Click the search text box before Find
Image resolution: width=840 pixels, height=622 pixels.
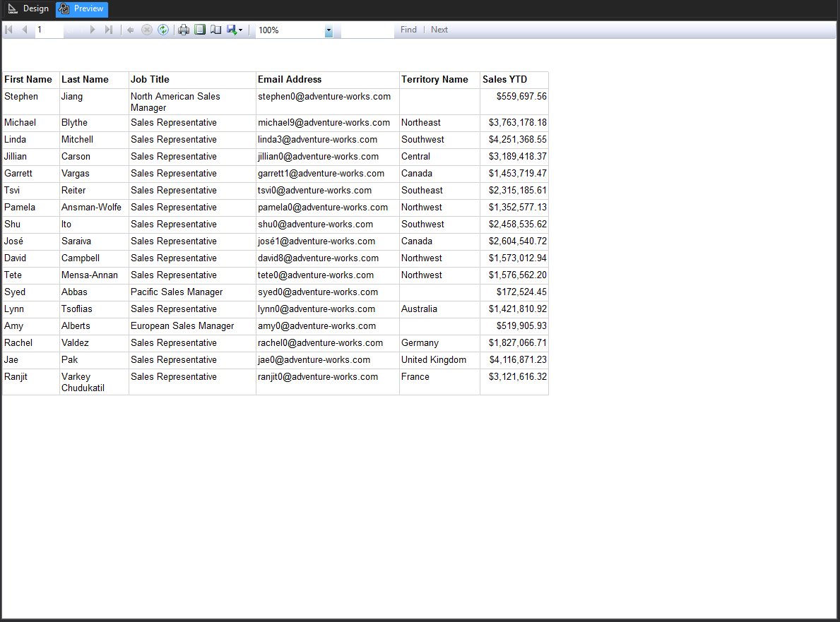pyautogui.click(x=367, y=30)
